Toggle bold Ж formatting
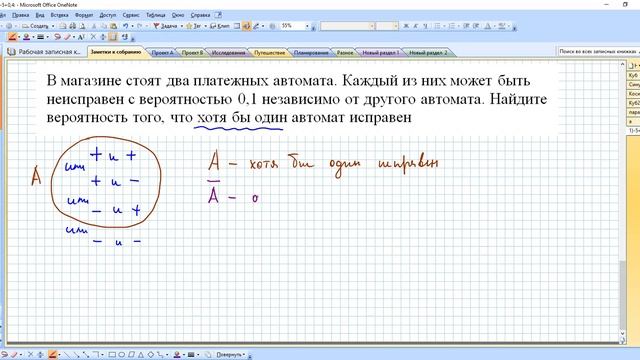The width and height of the screenshot is (640, 360). coord(406,26)
